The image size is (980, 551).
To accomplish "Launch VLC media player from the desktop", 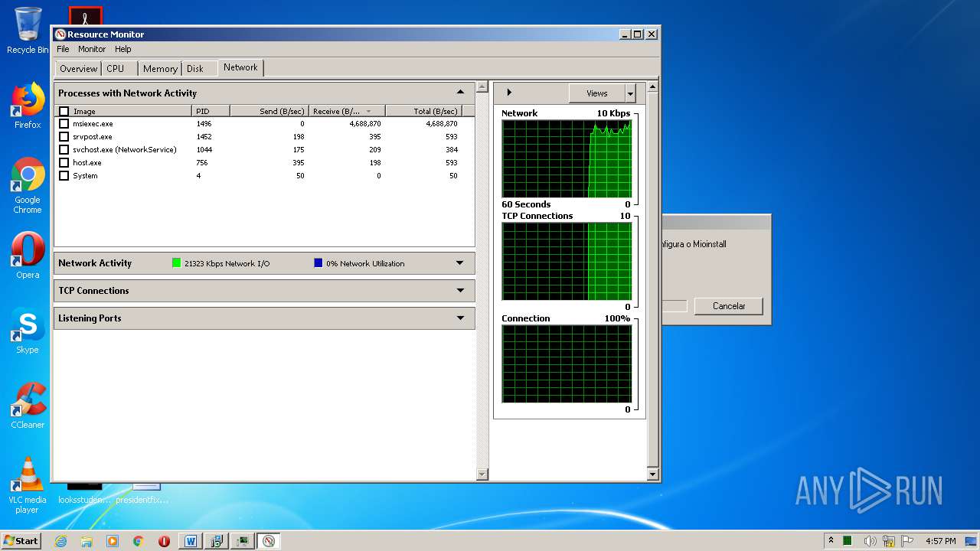I will (x=28, y=486).
